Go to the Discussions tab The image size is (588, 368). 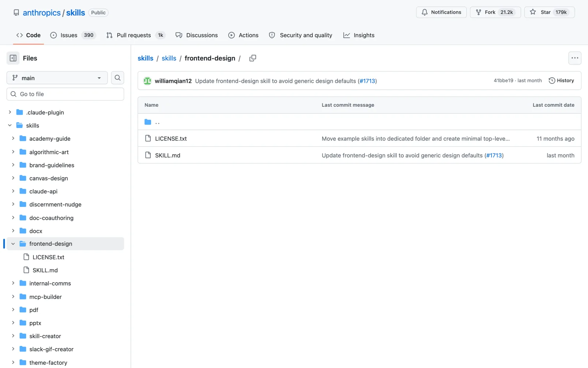(197, 35)
